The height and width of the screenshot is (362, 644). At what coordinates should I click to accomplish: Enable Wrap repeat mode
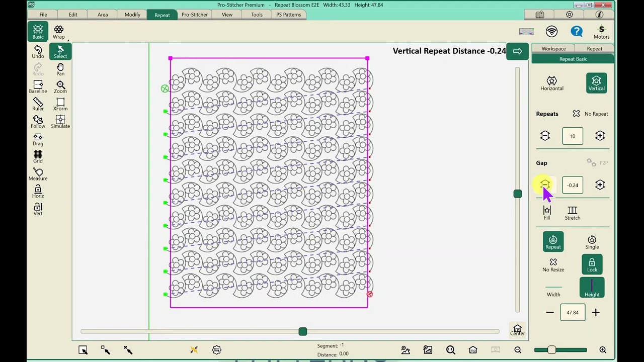point(59,32)
